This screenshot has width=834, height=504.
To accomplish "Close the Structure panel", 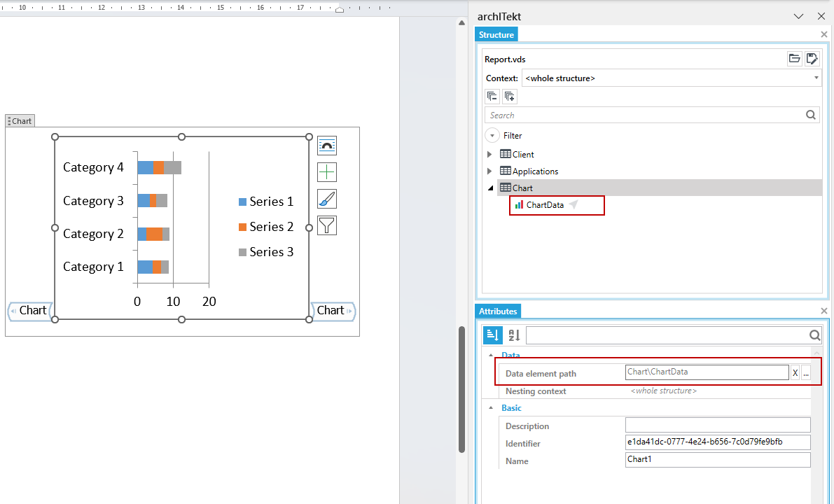I will click(x=824, y=34).
